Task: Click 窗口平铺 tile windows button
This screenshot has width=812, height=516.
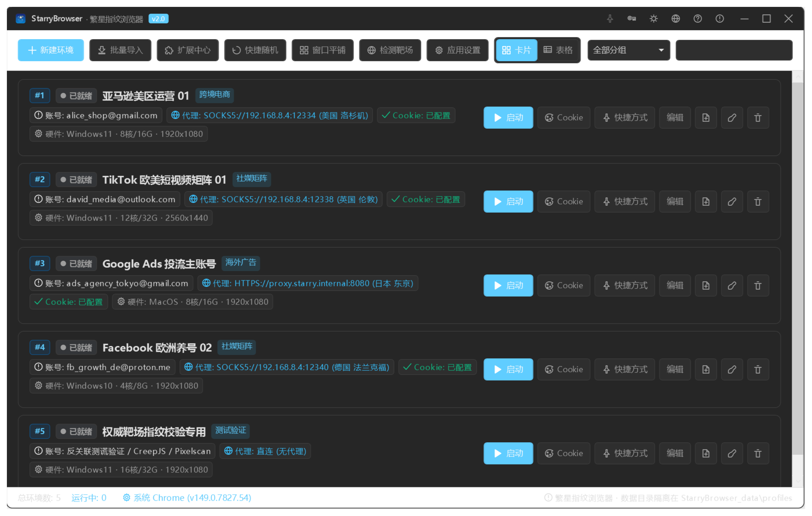Action: pyautogui.click(x=323, y=50)
